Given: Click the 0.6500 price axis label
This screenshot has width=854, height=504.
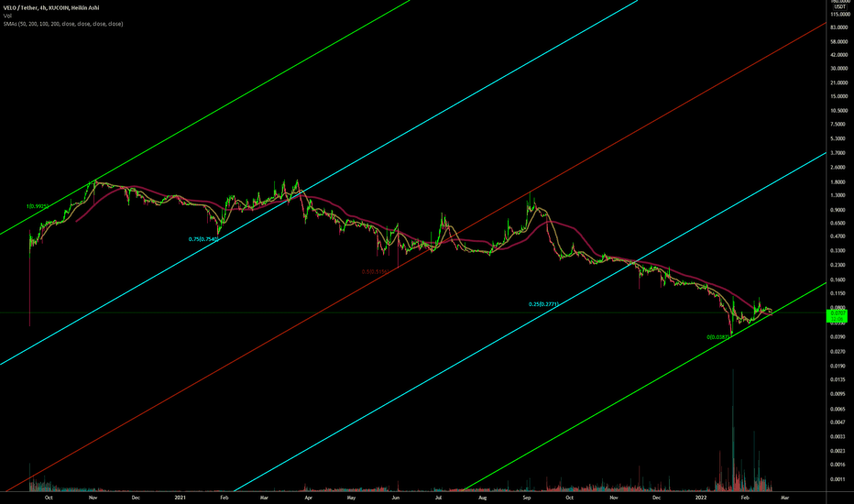Looking at the screenshot, I should click(x=839, y=224).
